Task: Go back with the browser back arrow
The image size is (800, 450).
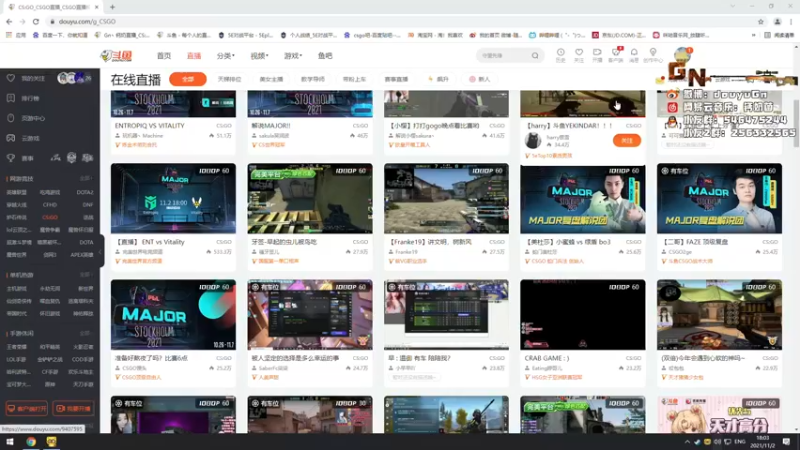Action: click(x=9, y=21)
